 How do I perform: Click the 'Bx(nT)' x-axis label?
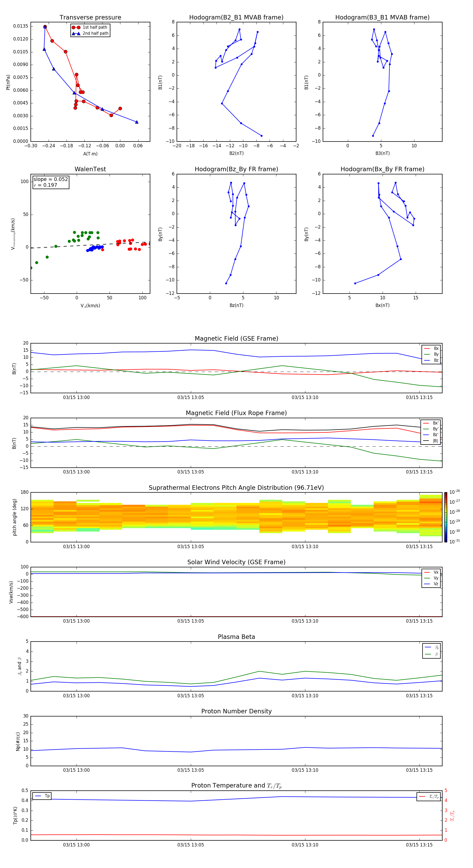(x=382, y=305)
